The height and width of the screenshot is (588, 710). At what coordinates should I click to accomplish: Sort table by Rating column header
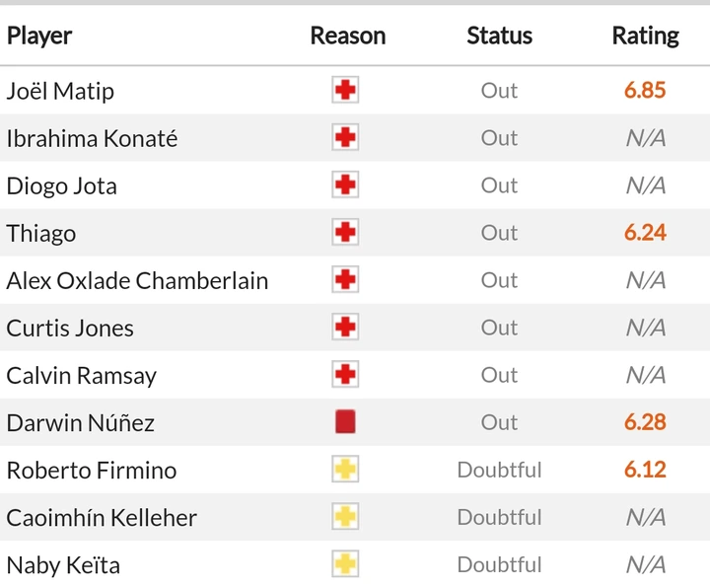pos(645,37)
